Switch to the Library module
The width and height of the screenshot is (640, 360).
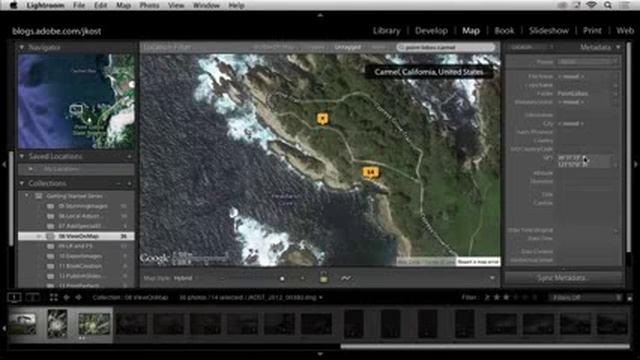[386, 31]
